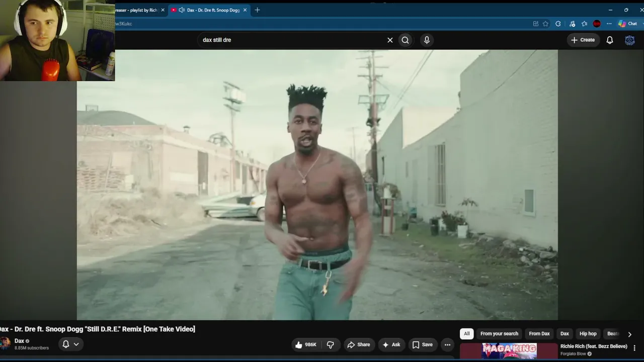Open the MAGA KING video thumbnail
The height and width of the screenshot is (362, 644).
coord(509,351)
